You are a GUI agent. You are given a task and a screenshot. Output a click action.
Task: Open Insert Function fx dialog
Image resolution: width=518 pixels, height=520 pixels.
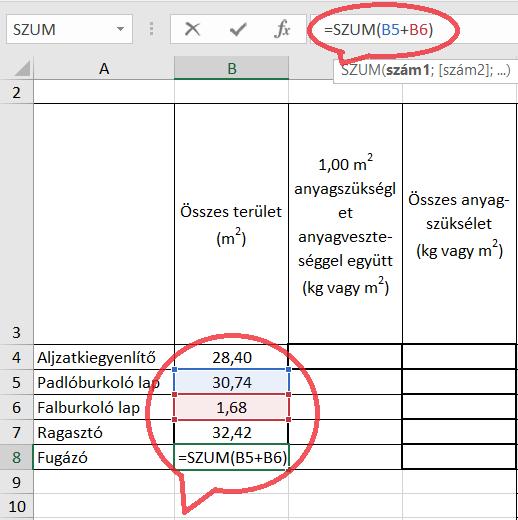tap(282, 29)
